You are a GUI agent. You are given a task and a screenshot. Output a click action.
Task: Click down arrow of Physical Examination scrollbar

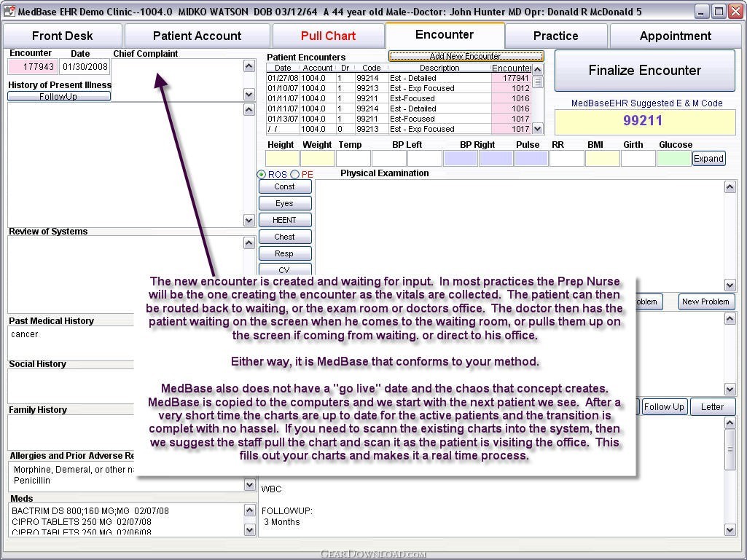[730, 285]
